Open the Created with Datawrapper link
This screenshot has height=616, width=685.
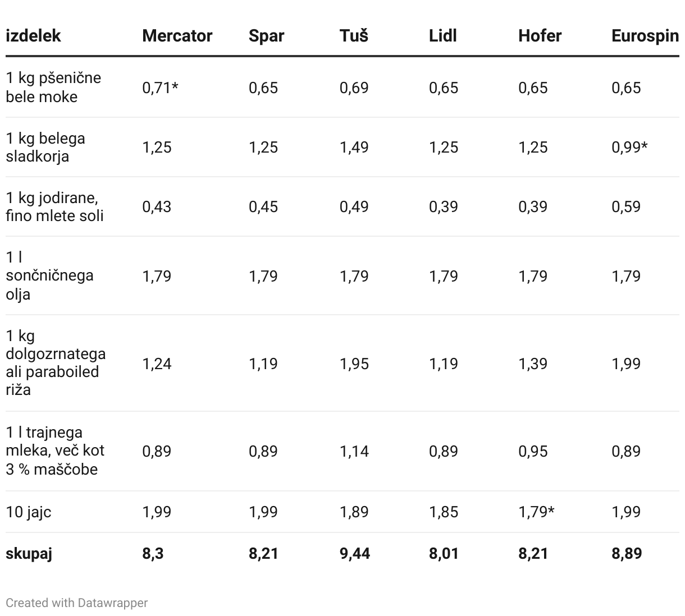[x=77, y=603]
